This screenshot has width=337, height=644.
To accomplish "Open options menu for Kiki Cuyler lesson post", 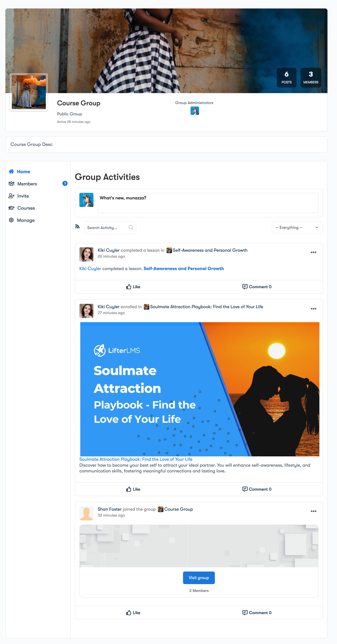I will (x=313, y=252).
